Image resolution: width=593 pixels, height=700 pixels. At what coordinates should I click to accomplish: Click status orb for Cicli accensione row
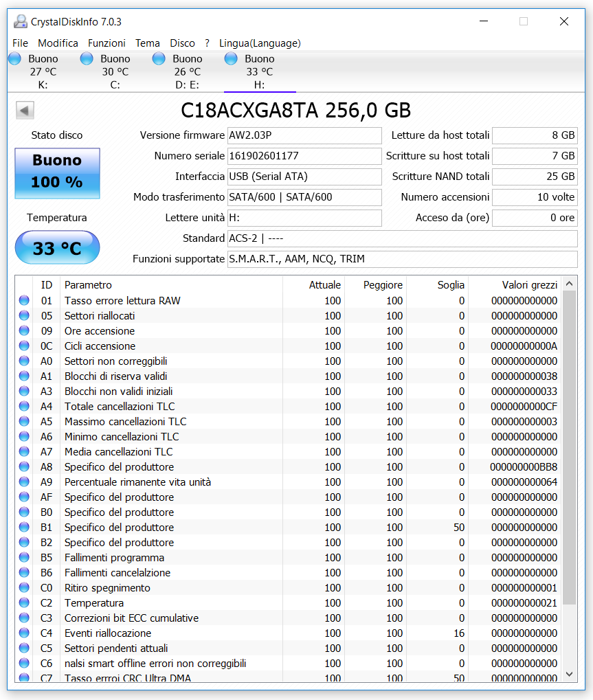[x=24, y=346]
